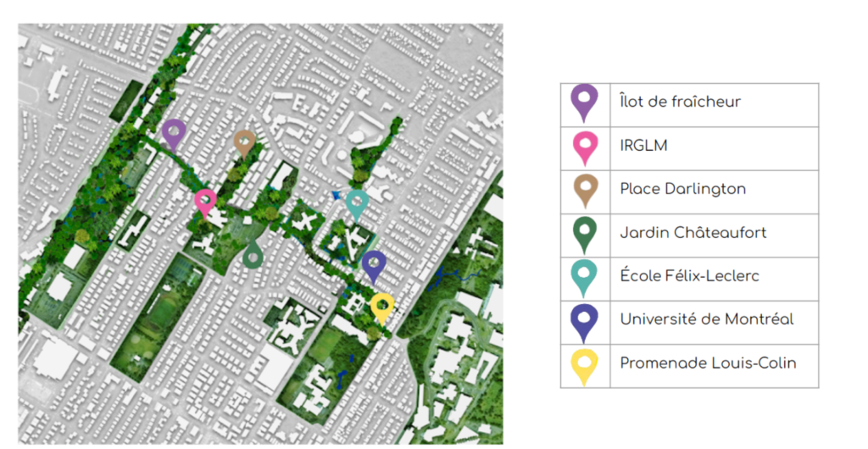Click the 'Promenade Louis-Colin' legend label
The width and height of the screenshot is (868, 449).
point(708,363)
